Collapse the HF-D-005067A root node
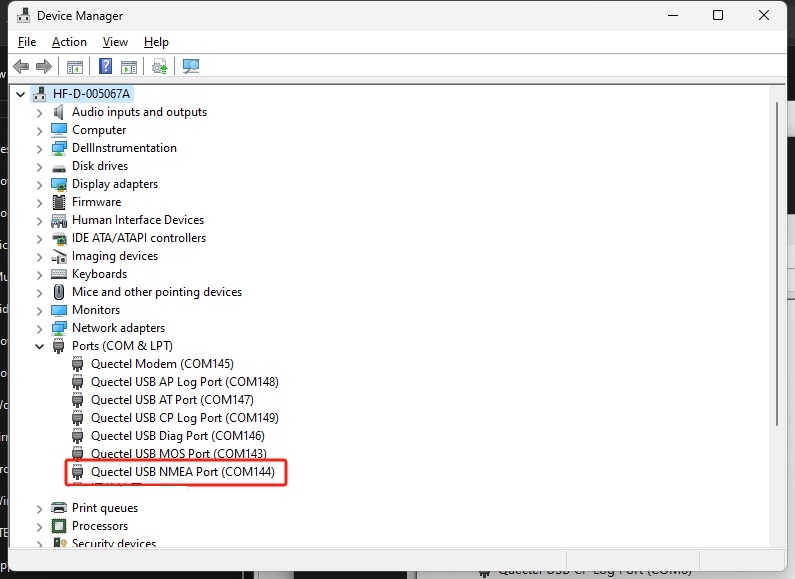 [x=20, y=94]
